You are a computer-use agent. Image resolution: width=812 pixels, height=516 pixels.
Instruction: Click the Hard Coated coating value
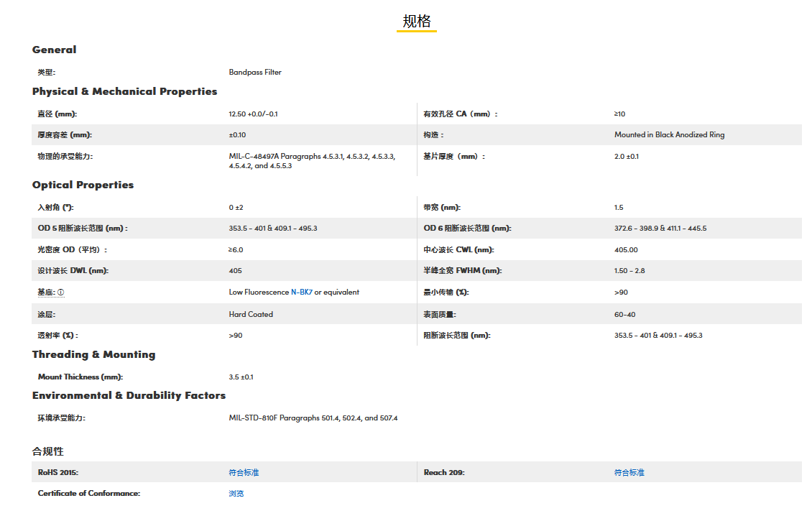point(251,314)
